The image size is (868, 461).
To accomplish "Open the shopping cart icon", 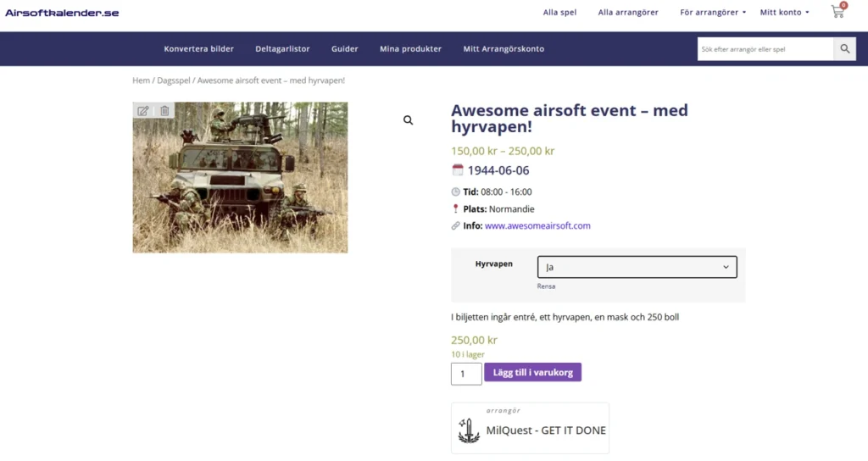I will 838,11.
